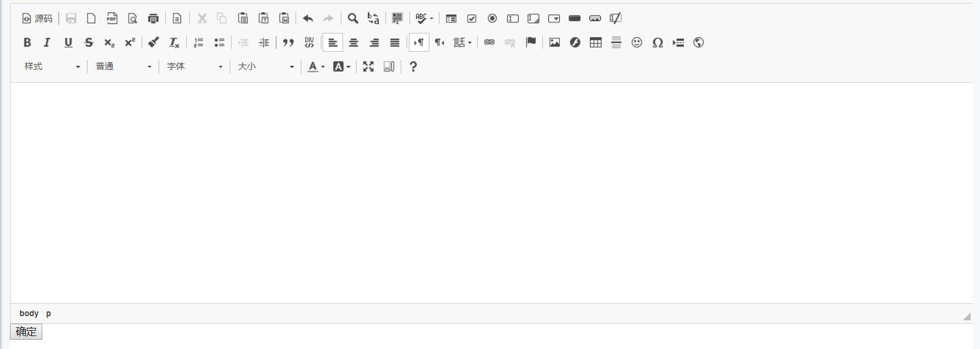The width and height of the screenshot is (980, 349).
Task: Toggle superscript formatting
Action: [x=130, y=43]
